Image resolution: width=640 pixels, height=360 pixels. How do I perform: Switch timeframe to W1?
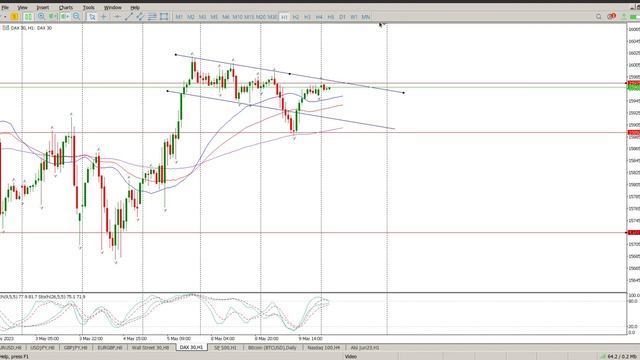pos(354,17)
